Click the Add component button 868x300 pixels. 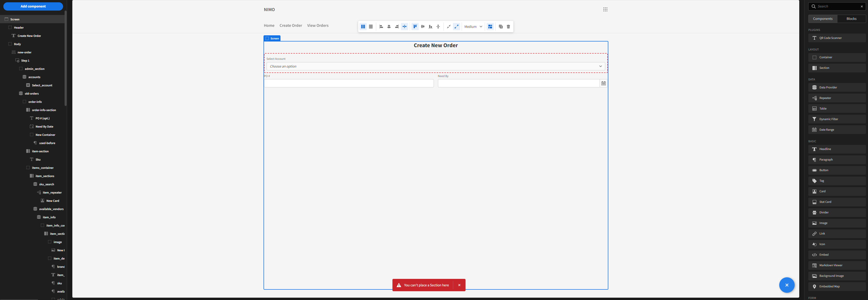point(33,6)
